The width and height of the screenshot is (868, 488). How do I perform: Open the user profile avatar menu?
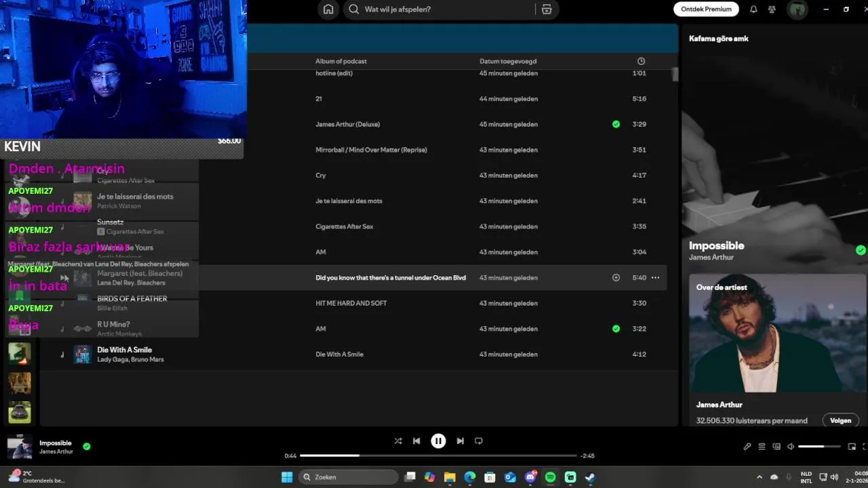click(x=797, y=9)
